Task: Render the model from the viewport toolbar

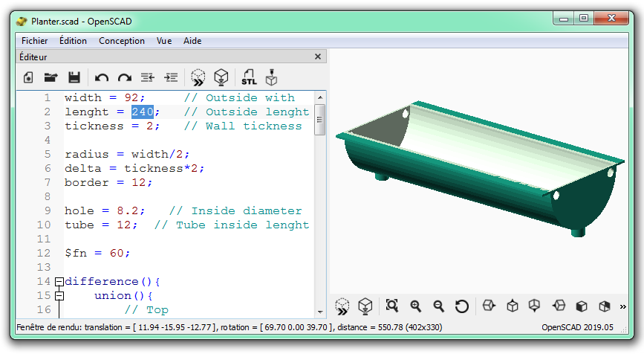Action: coord(365,306)
